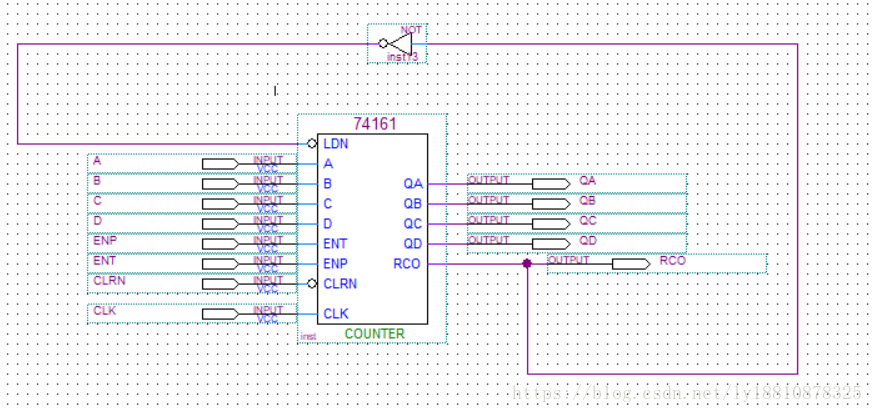This screenshot has height=413, width=873.
Task: Click the inst13 instance name under NOT gate
Action: click(402, 57)
